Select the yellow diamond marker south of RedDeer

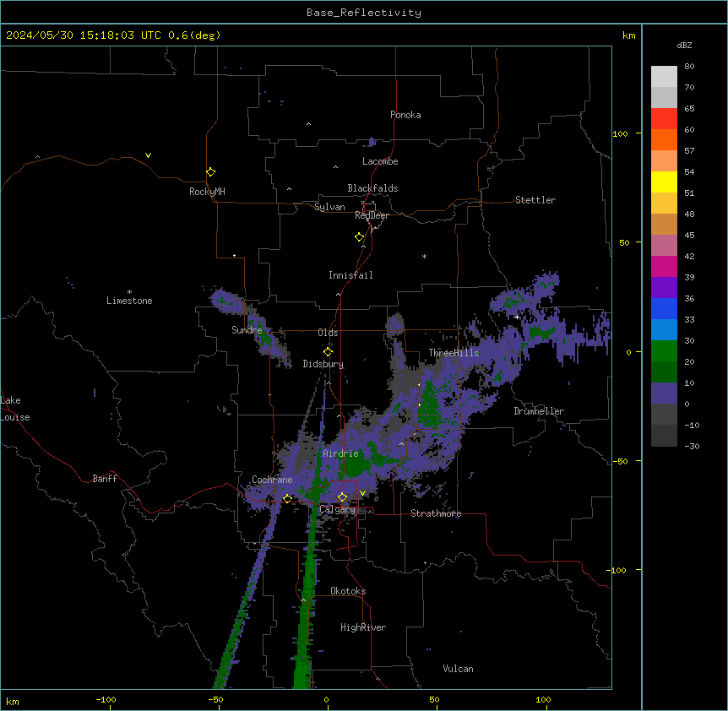(359, 237)
